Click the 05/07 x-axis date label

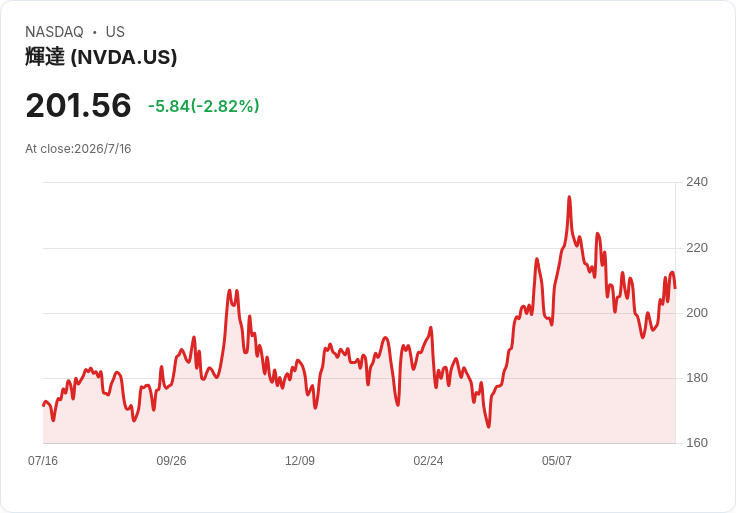point(557,461)
